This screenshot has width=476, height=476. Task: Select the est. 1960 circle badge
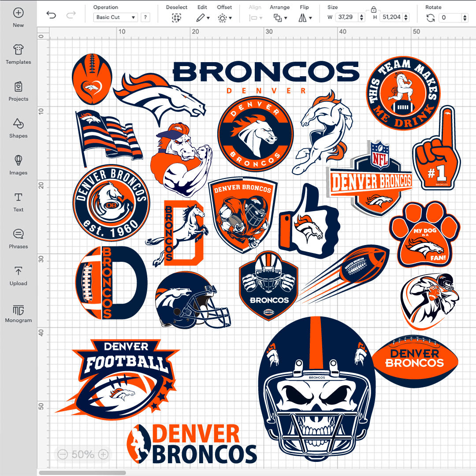tap(111, 202)
